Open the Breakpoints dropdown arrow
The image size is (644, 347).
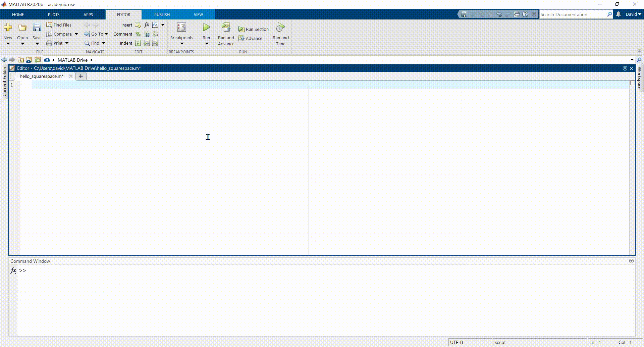click(182, 44)
